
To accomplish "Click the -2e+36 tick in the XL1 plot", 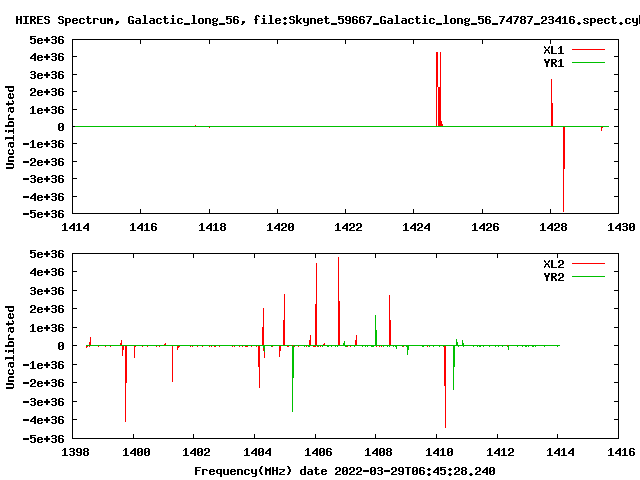I will (43, 162).
